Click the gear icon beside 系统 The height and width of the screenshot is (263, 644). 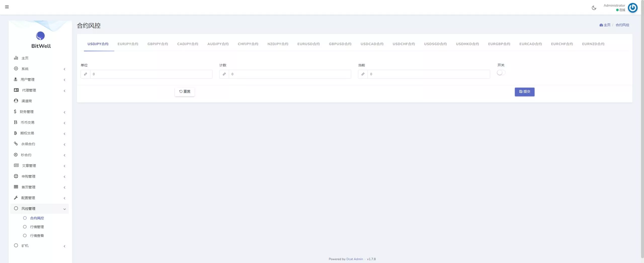[x=16, y=69]
